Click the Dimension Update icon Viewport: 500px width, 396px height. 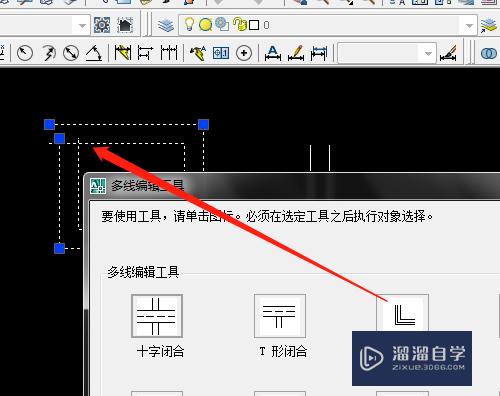[x=319, y=53]
